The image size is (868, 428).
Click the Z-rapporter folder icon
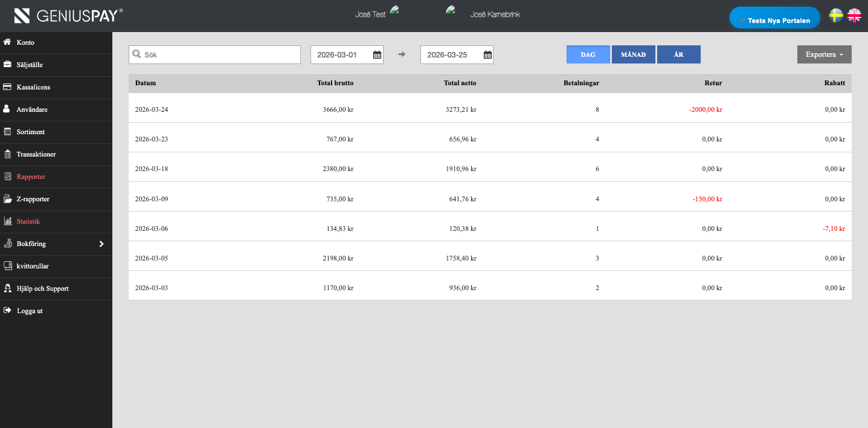(x=7, y=199)
